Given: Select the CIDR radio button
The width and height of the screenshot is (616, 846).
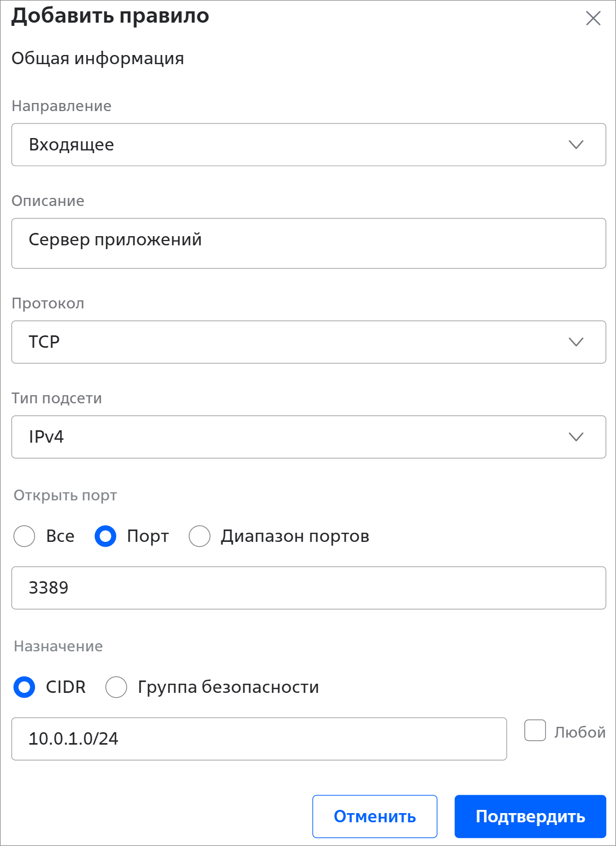Looking at the screenshot, I should click(x=24, y=687).
